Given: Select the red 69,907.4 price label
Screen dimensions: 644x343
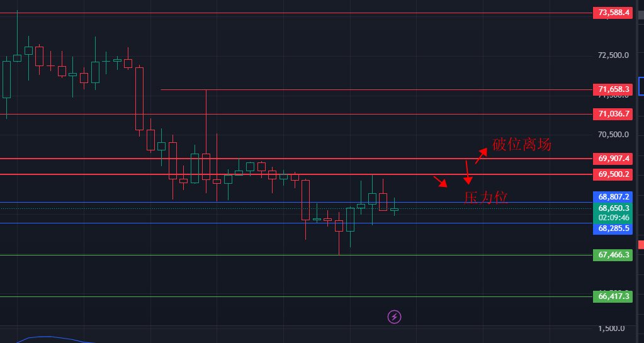Looking at the screenshot, I should coord(613,158).
